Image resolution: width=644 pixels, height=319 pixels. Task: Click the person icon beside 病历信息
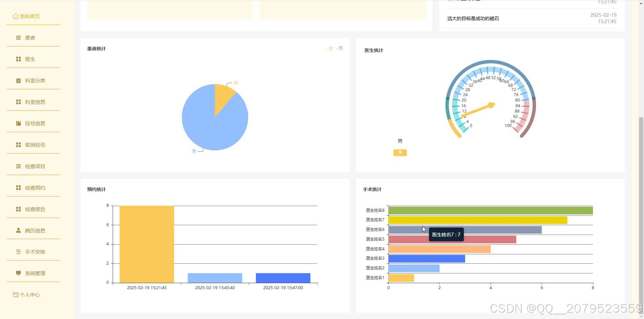pos(18,231)
